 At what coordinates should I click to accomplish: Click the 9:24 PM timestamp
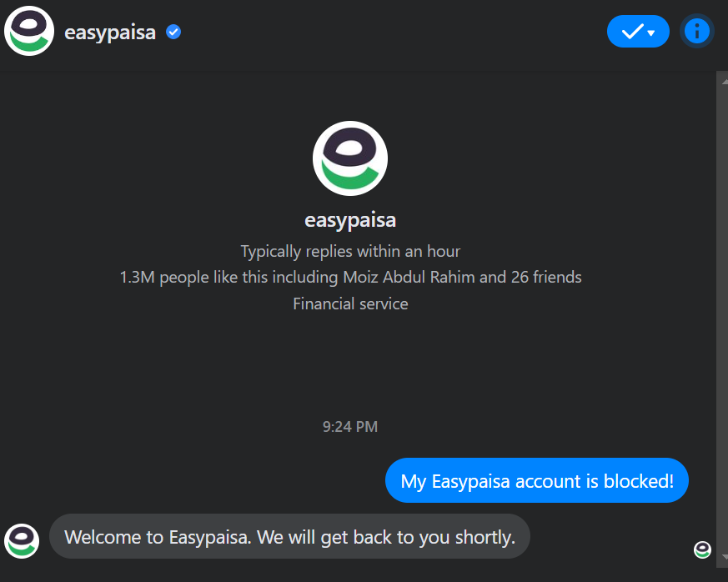pyautogui.click(x=349, y=426)
